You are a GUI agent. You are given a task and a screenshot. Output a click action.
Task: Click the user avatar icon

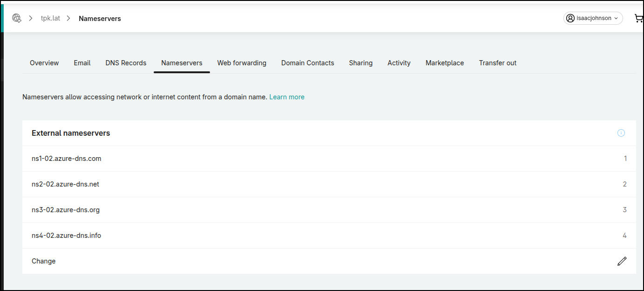click(570, 18)
